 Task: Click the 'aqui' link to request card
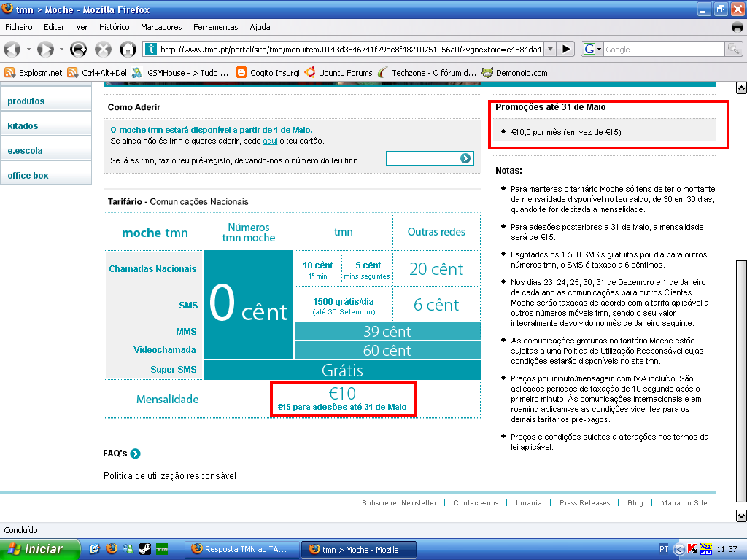coord(270,141)
